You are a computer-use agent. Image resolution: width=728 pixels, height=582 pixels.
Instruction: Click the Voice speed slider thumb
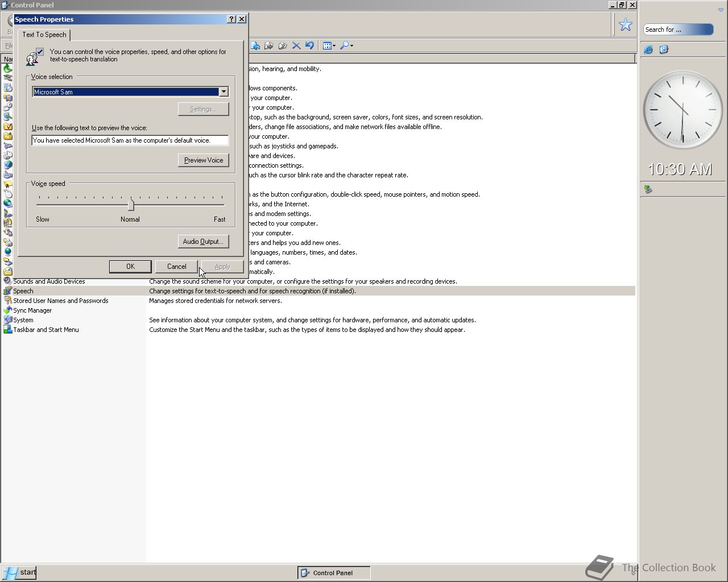click(x=131, y=204)
